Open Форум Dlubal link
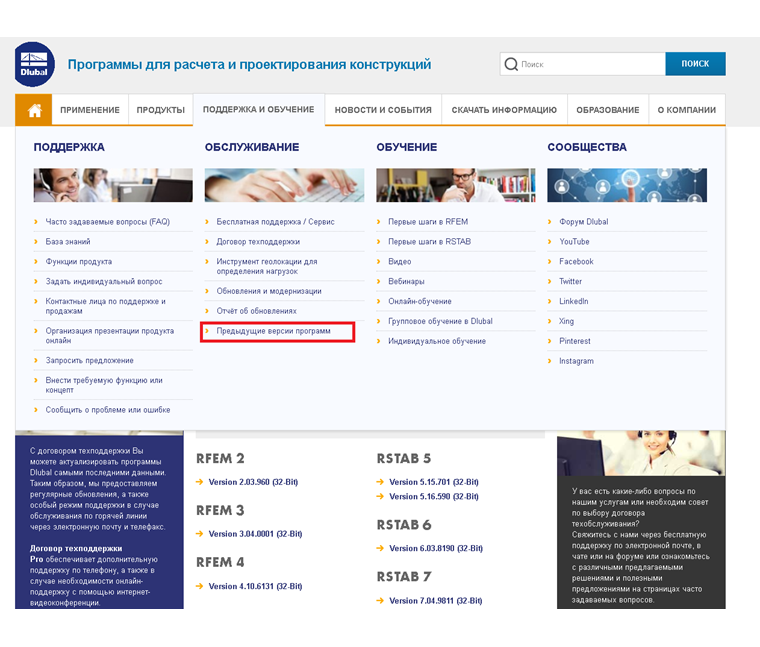 (x=584, y=222)
